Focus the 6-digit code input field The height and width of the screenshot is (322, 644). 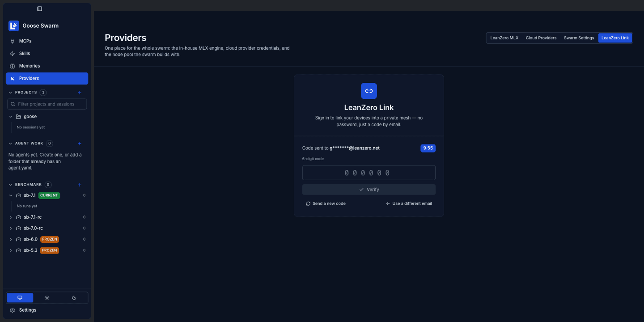coord(369,173)
